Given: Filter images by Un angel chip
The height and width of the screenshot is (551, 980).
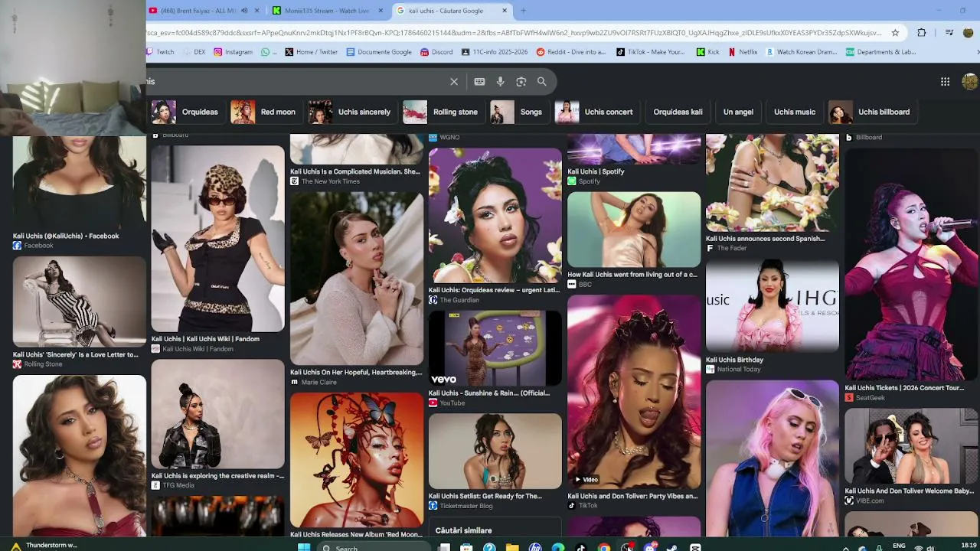Looking at the screenshot, I should pos(738,112).
